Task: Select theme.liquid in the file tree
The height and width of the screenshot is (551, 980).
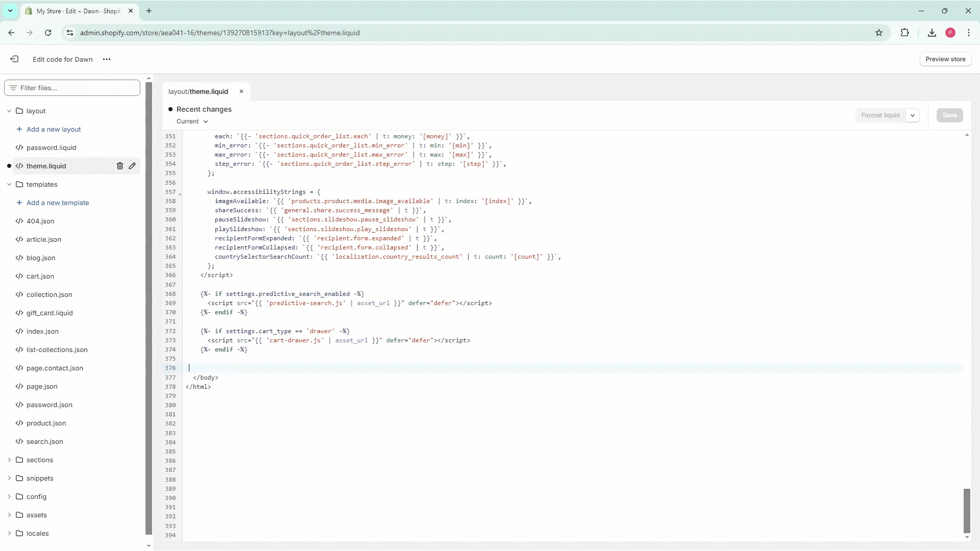Action: click(46, 166)
